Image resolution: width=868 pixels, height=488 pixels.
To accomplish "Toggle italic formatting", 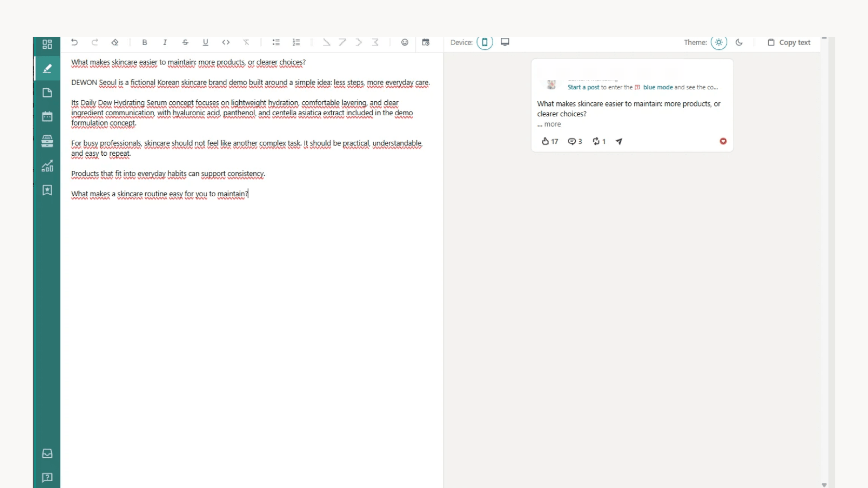I will (165, 43).
